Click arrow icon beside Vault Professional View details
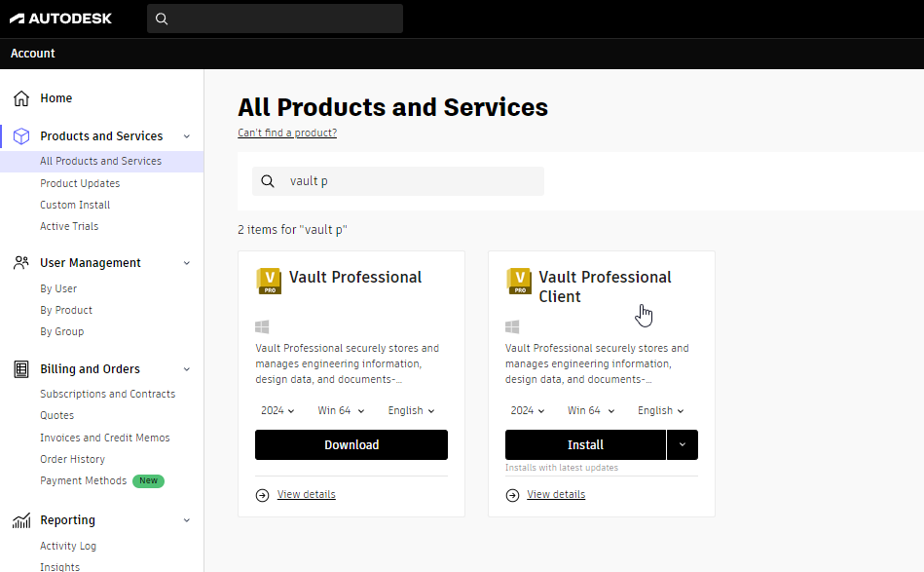The width and height of the screenshot is (924, 572). tap(263, 495)
